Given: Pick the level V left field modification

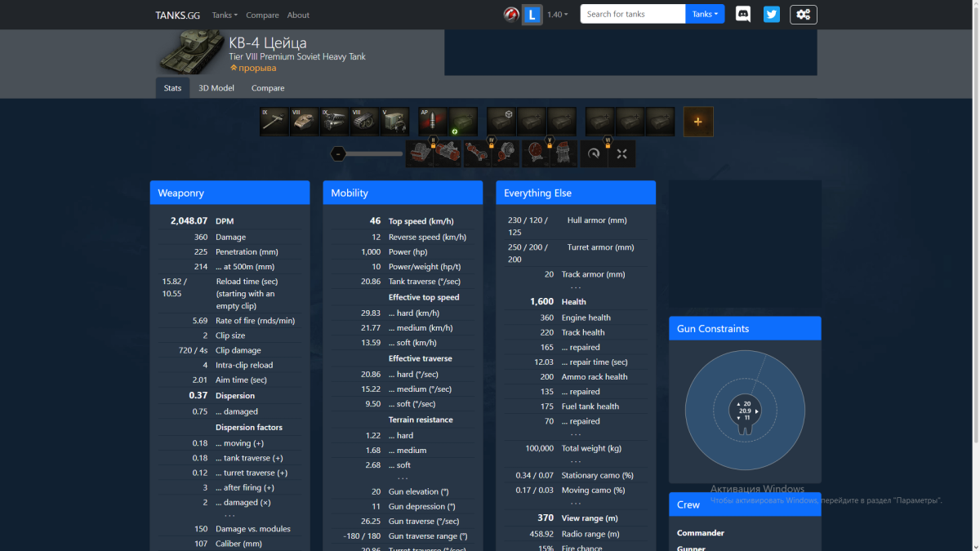Looking at the screenshot, I should (536, 153).
